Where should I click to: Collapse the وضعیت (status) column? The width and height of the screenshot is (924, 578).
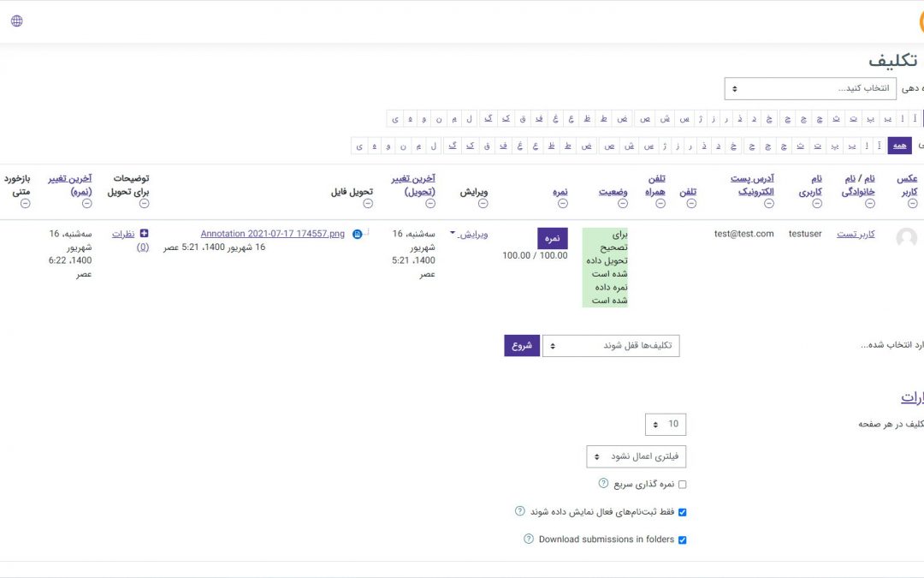coord(623,204)
